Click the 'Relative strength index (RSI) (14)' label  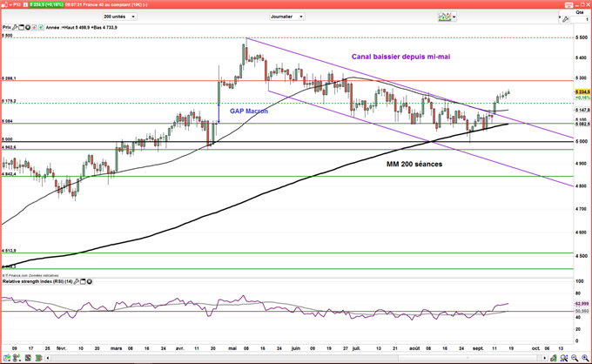pos(37,281)
